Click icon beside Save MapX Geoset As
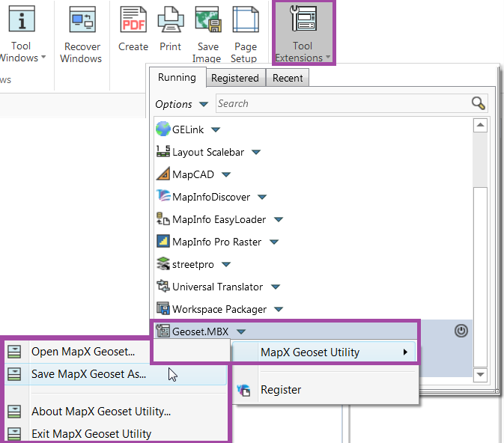Image resolution: width=504 pixels, height=443 pixels. coord(14,374)
